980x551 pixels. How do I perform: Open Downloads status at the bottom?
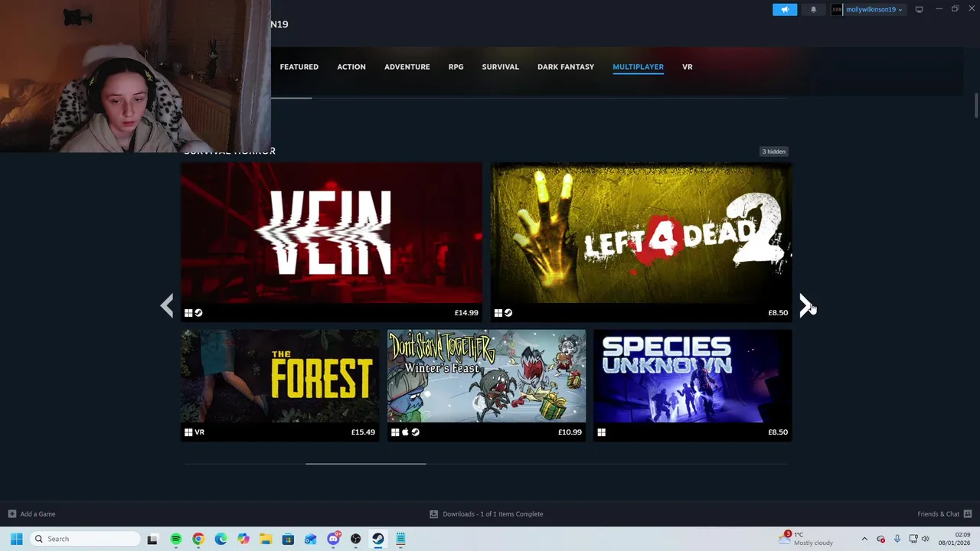[x=486, y=514]
